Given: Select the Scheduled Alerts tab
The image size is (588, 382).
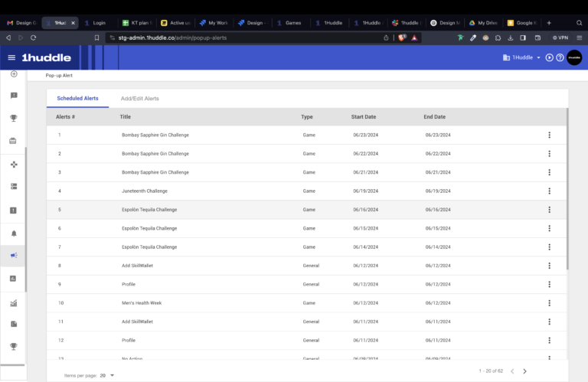Looking at the screenshot, I should [x=77, y=99].
